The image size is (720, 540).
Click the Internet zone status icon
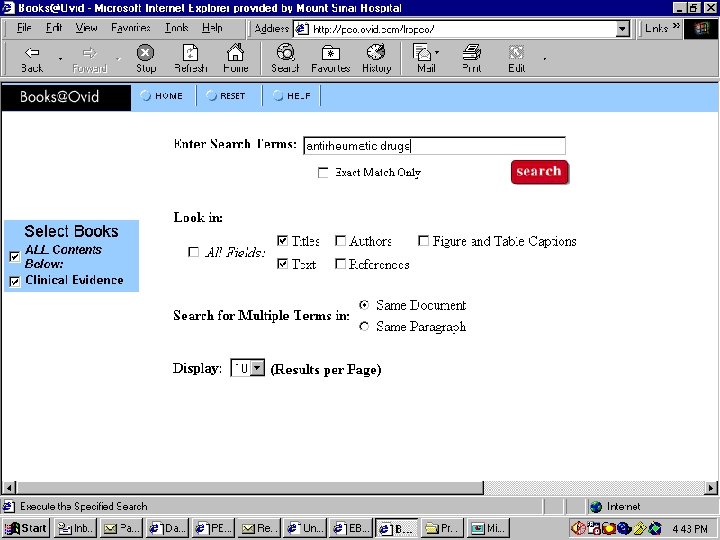pos(596,506)
